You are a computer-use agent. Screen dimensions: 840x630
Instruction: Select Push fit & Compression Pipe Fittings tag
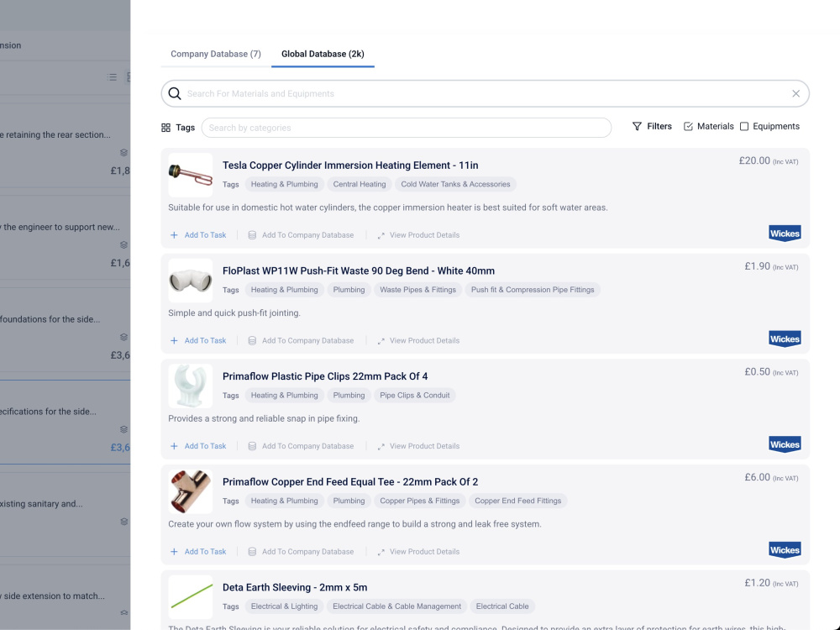(x=533, y=290)
